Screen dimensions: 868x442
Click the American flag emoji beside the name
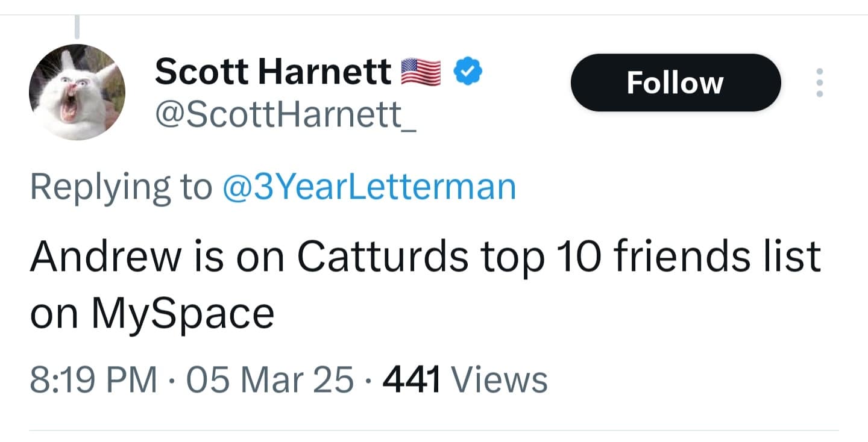pos(421,72)
